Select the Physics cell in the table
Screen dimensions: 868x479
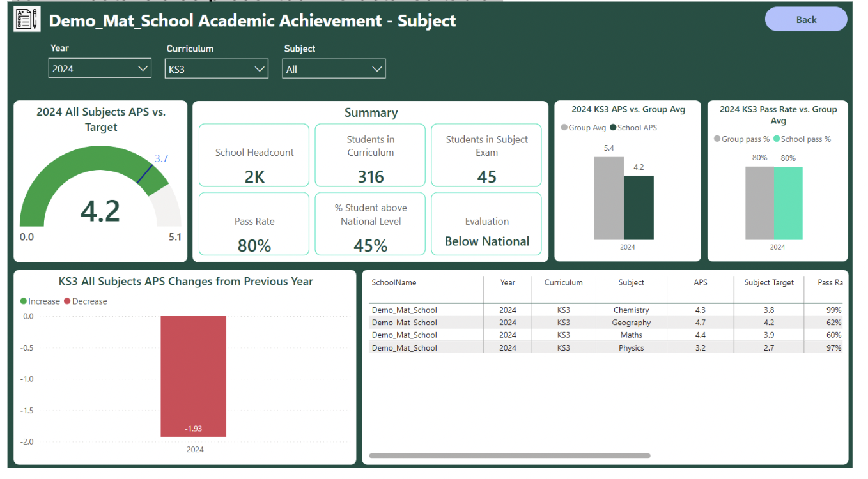click(x=632, y=347)
